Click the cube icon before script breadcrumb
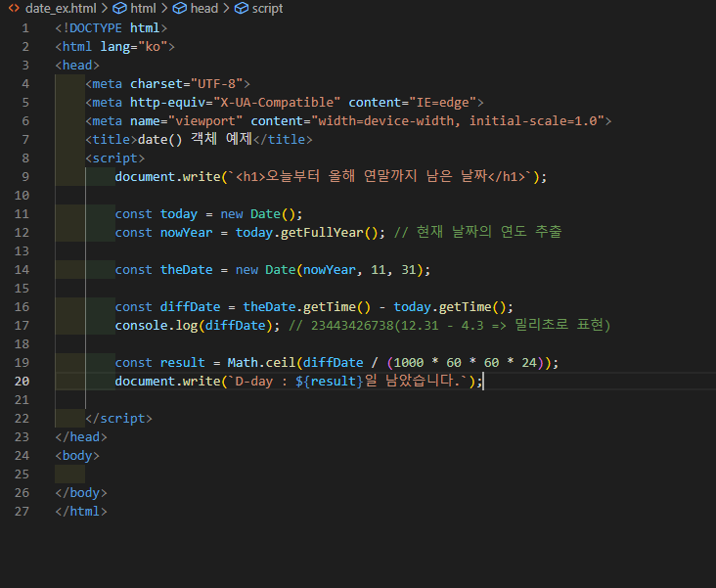This screenshot has height=588, width=716. pyautogui.click(x=241, y=8)
